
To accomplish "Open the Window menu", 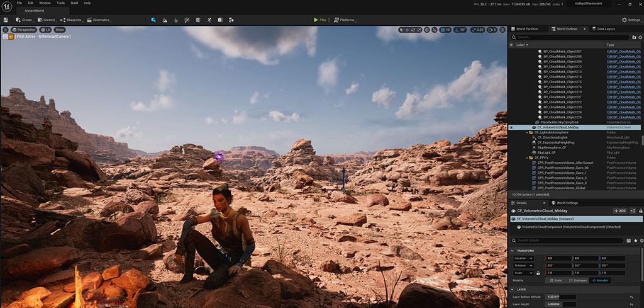I will coord(45,3).
